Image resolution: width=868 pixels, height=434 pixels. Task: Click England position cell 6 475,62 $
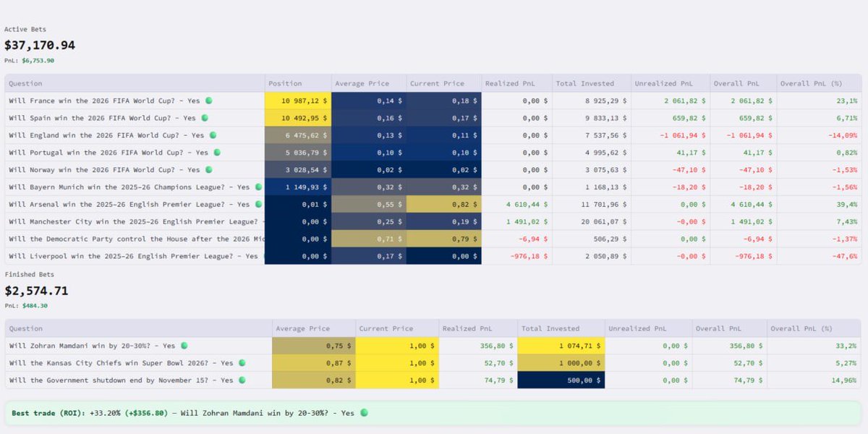point(298,135)
